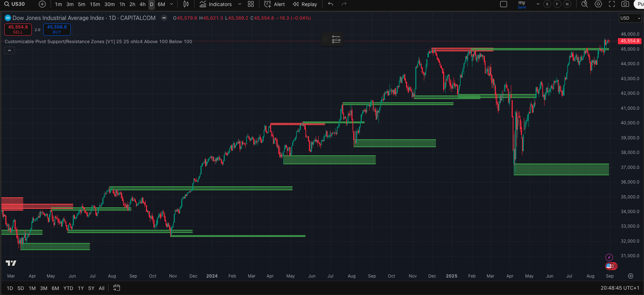Click the spread value 2.0 between sell and buy
Viewport: 644px width, 295px height.
click(37, 30)
